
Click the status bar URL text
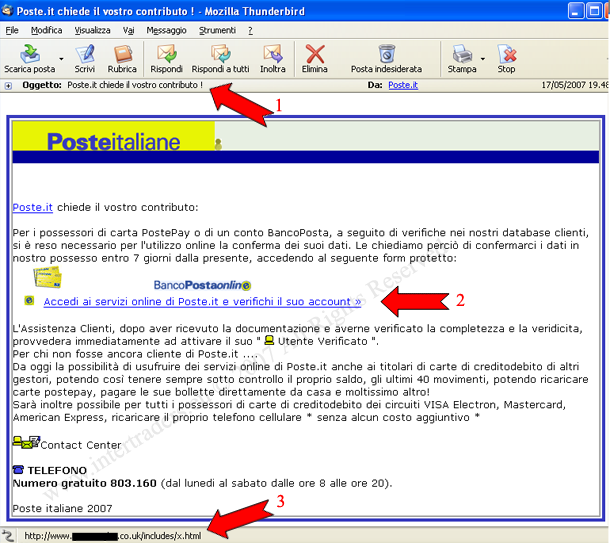tap(113, 536)
